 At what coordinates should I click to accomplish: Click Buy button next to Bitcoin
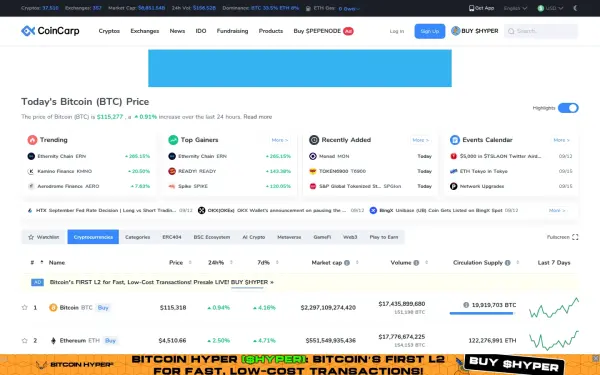click(x=103, y=307)
